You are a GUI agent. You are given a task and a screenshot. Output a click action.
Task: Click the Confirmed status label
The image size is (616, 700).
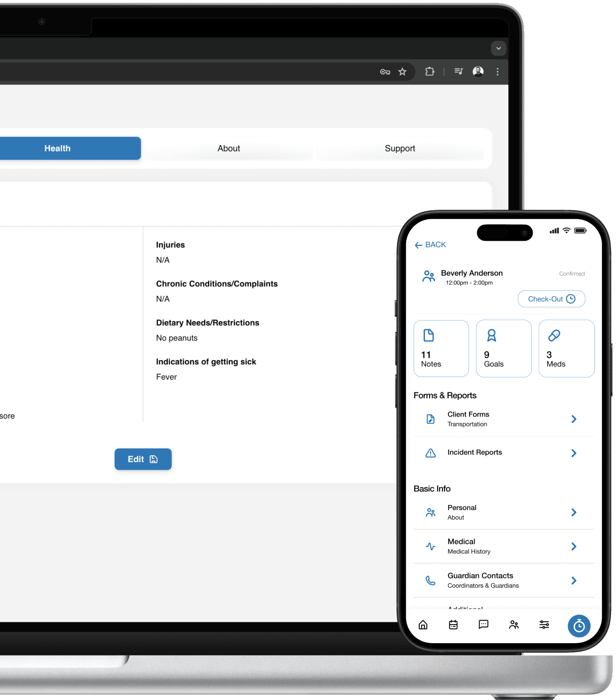[572, 274]
